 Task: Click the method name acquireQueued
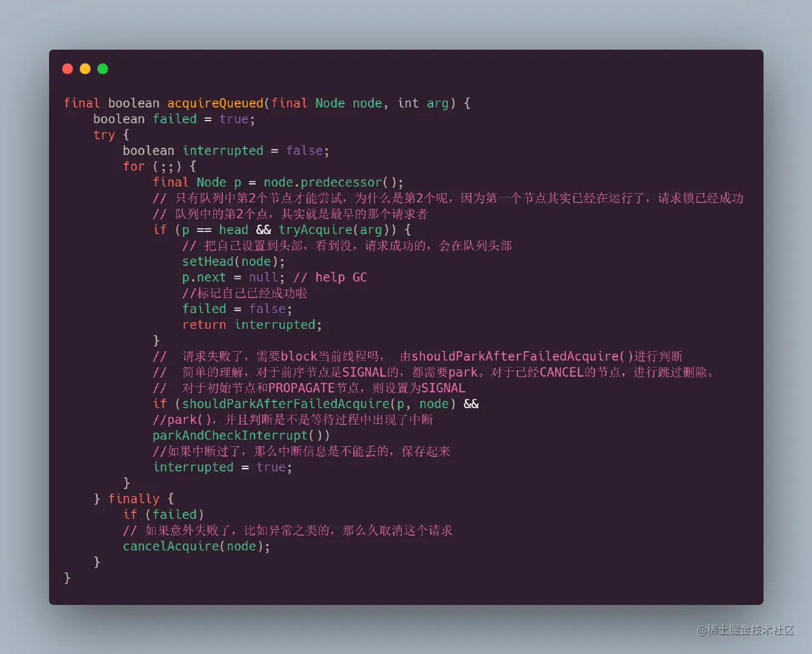coord(215,103)
